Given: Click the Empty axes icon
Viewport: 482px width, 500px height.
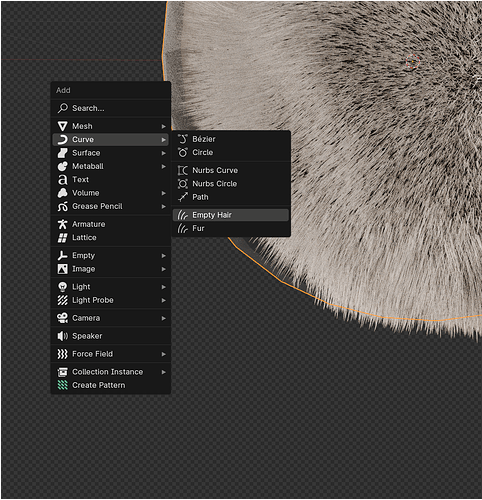Looking at the screenshot, I should [x=63, y=256].
